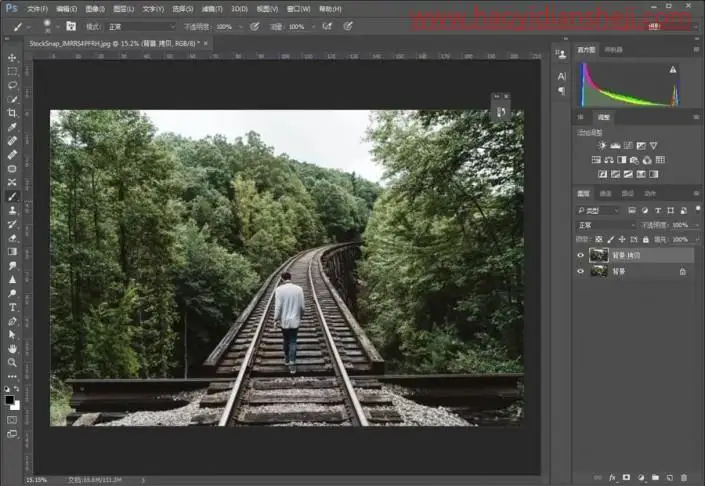Close the StockSnap document tab

tap(206, 43)
